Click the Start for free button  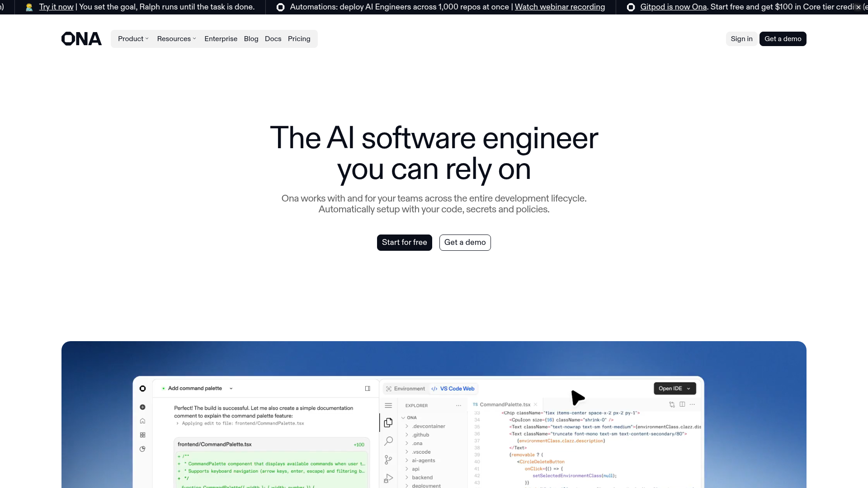[404, 243]
